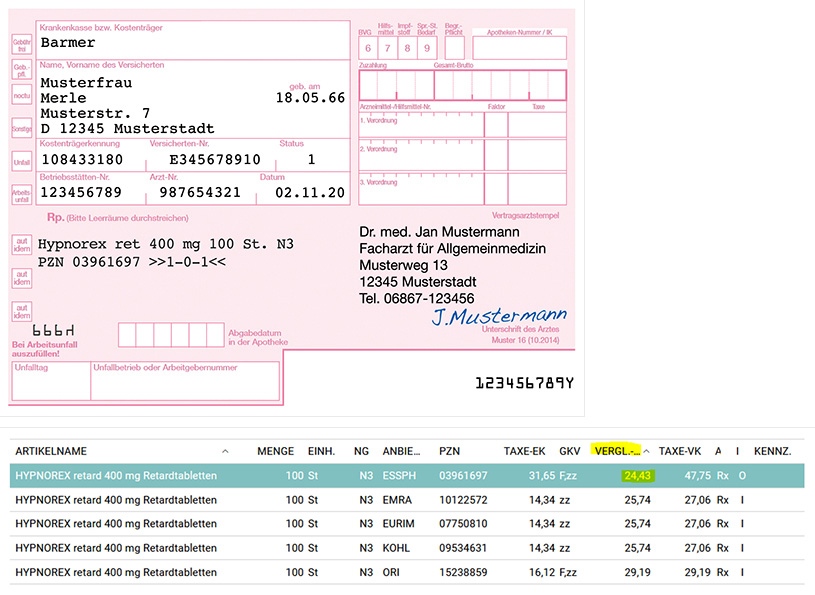Click PZN cell 07750810
815x595 pixels.
pyautogui.click(x=463, y=524)
